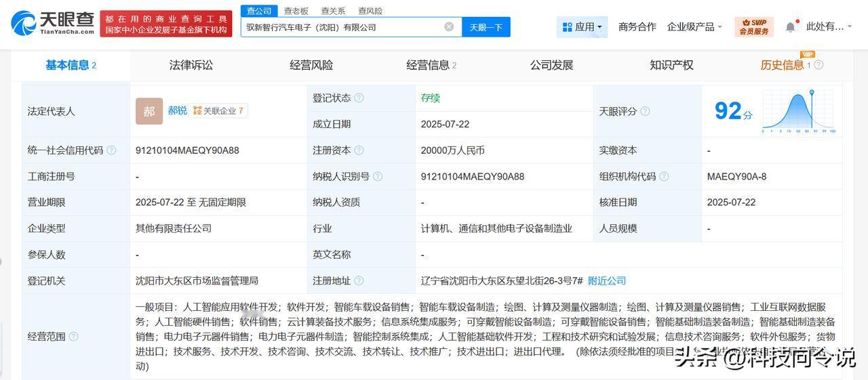Select the 经营信息 tab
Image resolution: width=868 pixels, height=380 pixels.
[431, 65]
